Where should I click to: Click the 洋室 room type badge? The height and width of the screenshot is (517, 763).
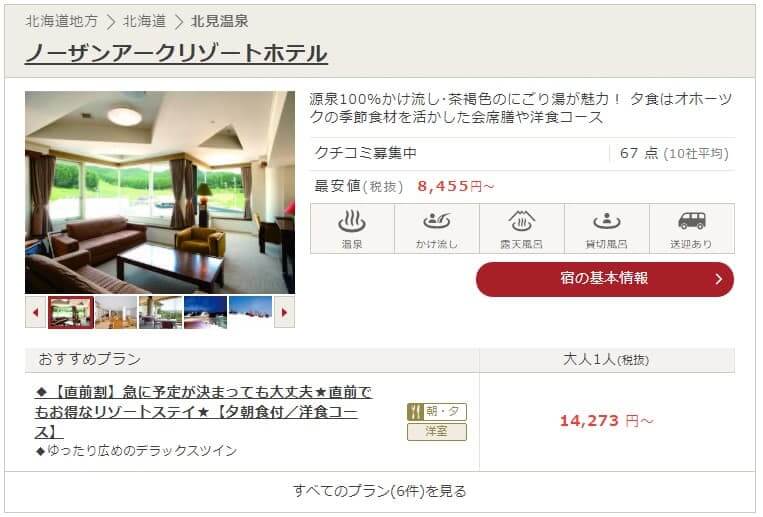[x=437, y=432]
